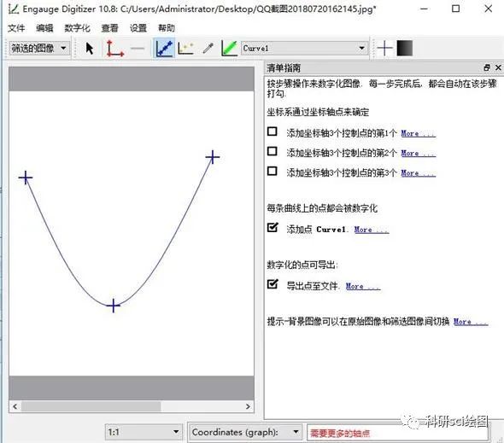Screen dimensions: 504x443
Task: Choose the Point Match tool
Action: pyautogui.click(x=186, y=49)
